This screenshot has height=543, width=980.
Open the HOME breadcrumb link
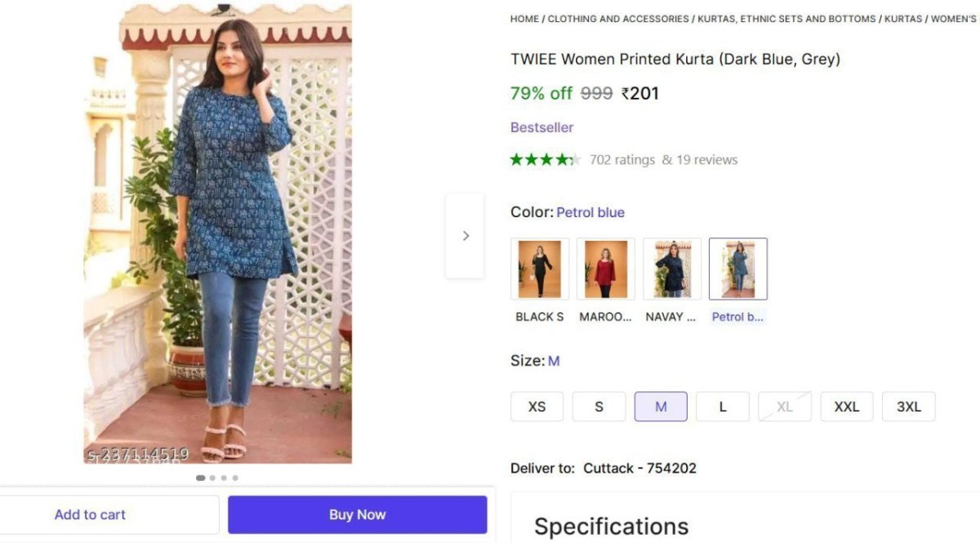coord(523,18)
